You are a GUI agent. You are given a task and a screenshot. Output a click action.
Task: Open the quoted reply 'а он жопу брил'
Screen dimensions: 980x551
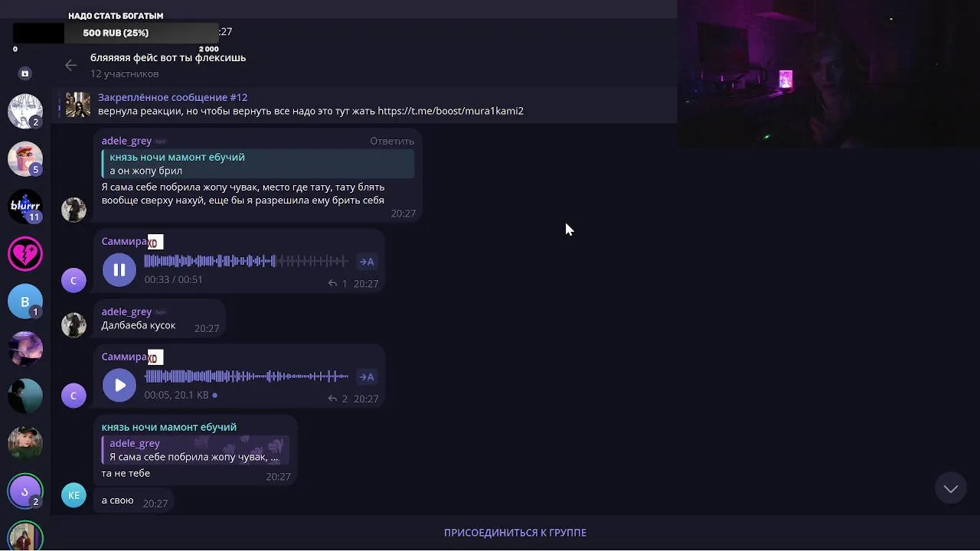click(258, 164)
